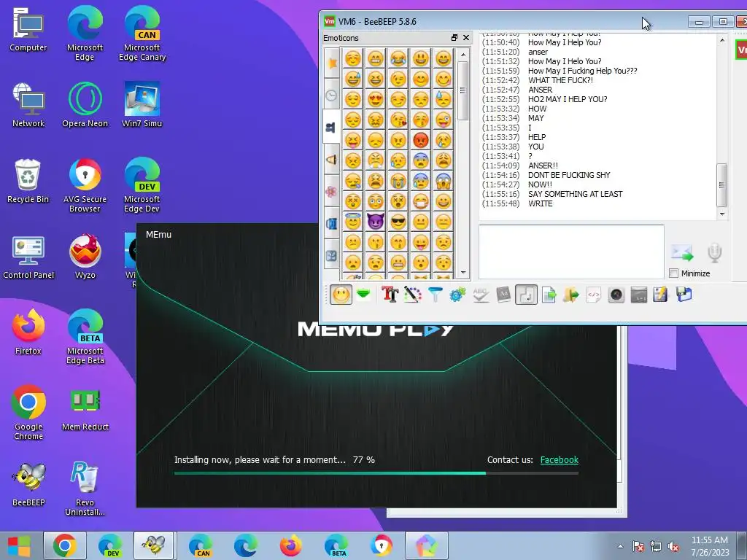Insert the medical mask face emoji
747x560 pixels.
click(421, 201)
